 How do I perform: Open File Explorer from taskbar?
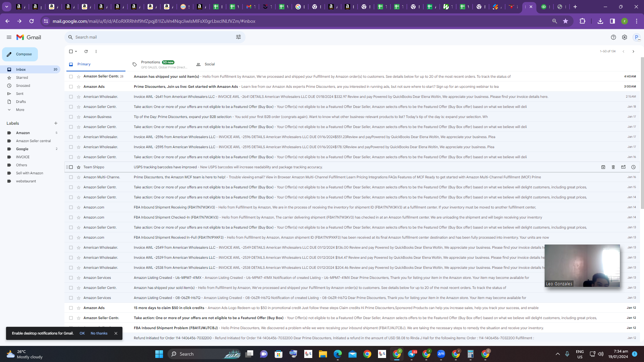point(323,354)
